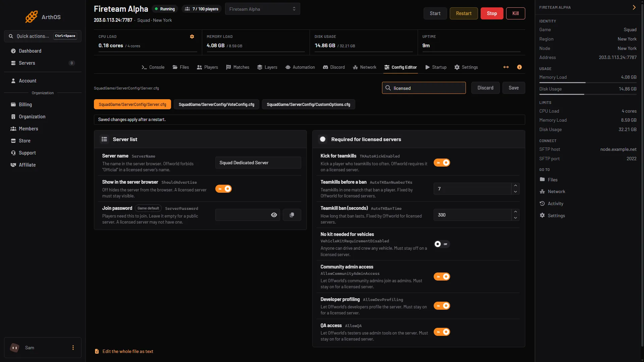Decrease Teamkill ban seconds value
The image size is (644, 362).
516,218
